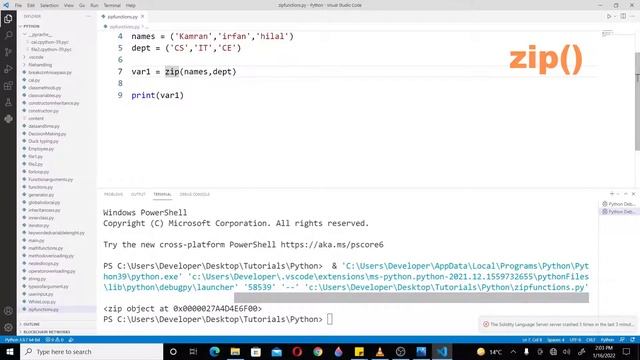Open File Explorer from the taskbar
This screenshot has height=360, width=640.
click(x=235, y=351)
